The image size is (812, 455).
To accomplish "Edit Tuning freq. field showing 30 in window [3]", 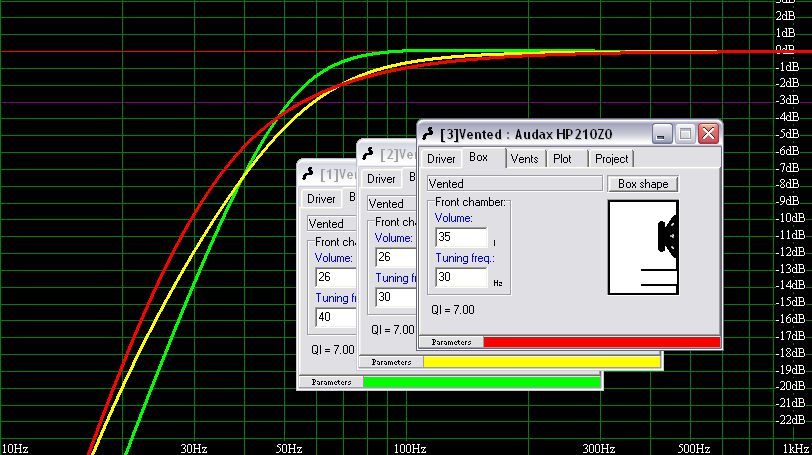I will click(x=461, y=277).
